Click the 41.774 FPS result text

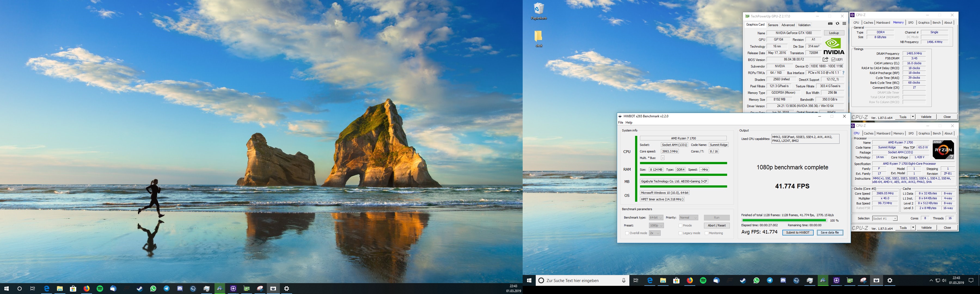[x=792, y=186]
